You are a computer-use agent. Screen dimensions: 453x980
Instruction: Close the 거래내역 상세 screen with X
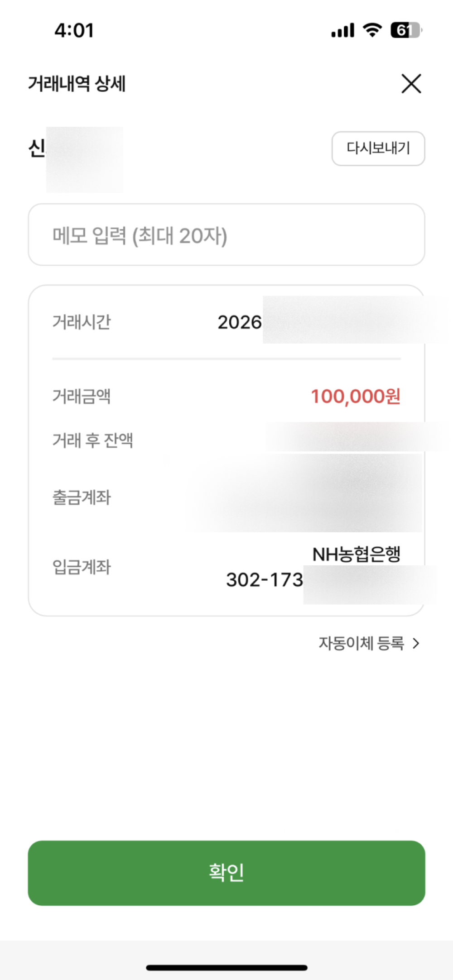(411, 84)
